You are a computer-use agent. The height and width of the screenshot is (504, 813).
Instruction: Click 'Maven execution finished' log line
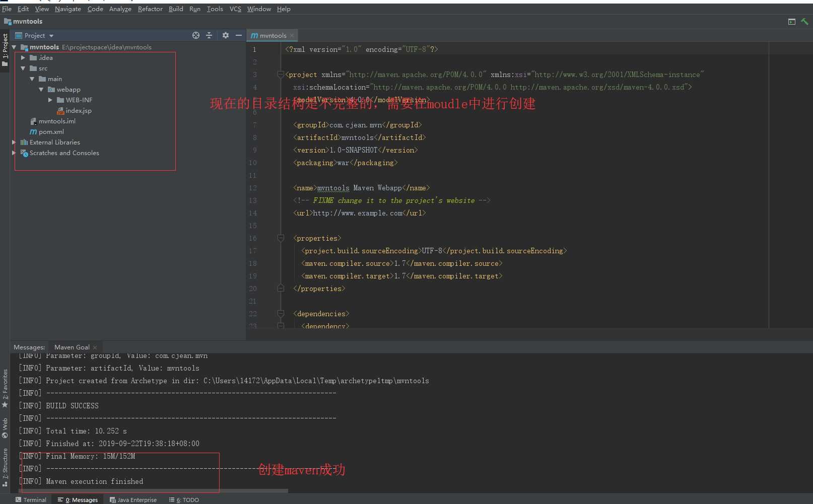pos(81,481)
